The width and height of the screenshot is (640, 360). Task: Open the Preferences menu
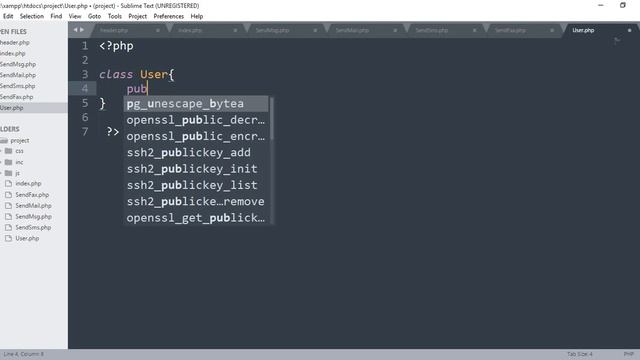pyautogui.click(x=169, y=16)
